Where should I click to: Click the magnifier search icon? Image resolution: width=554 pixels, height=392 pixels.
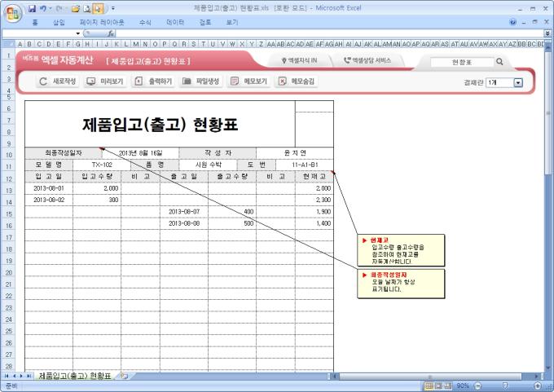(499, 61)
